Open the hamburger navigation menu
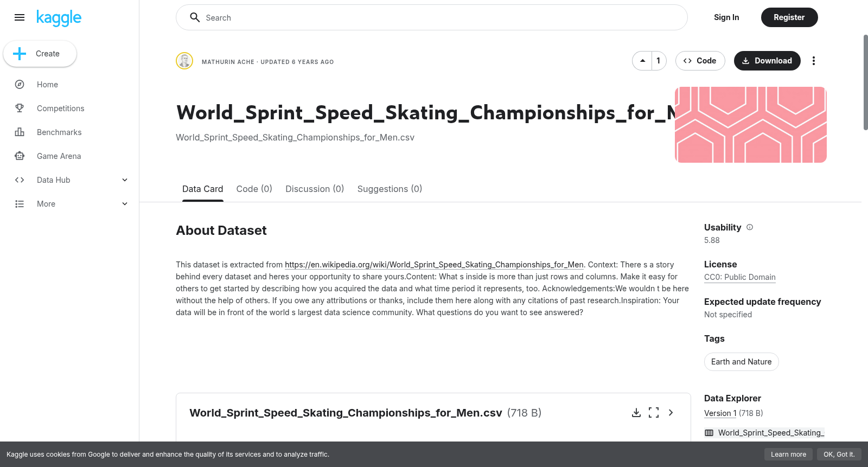 pos(20,17)
